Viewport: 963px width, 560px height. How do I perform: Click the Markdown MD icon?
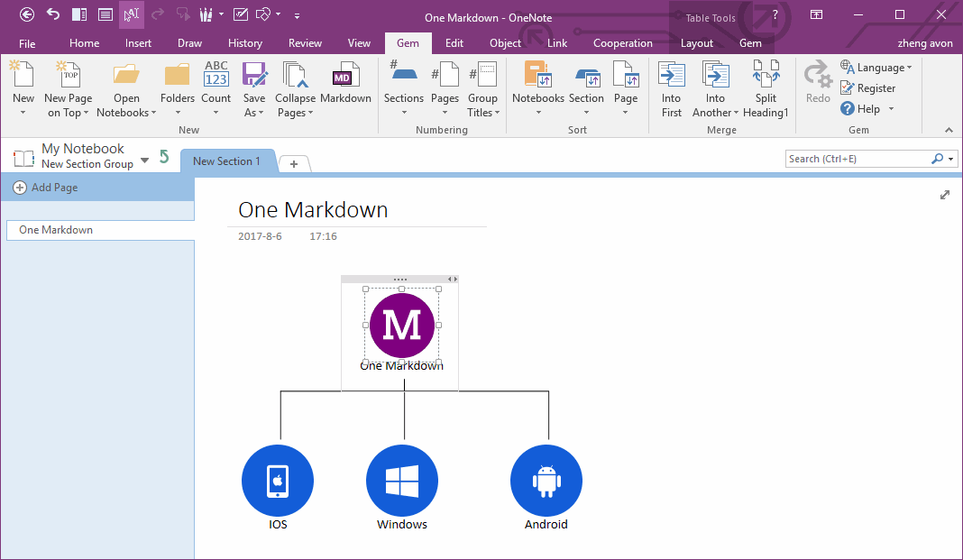point(345,74)
